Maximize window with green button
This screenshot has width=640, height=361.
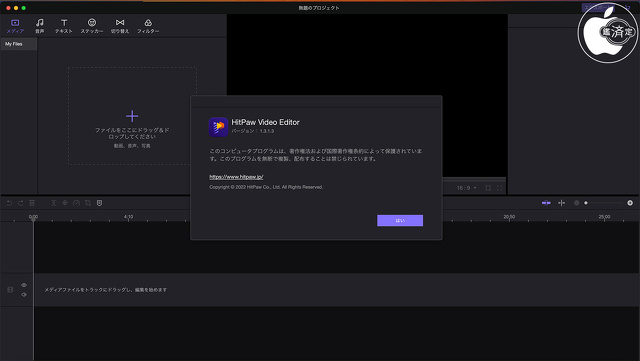(24, 8)
